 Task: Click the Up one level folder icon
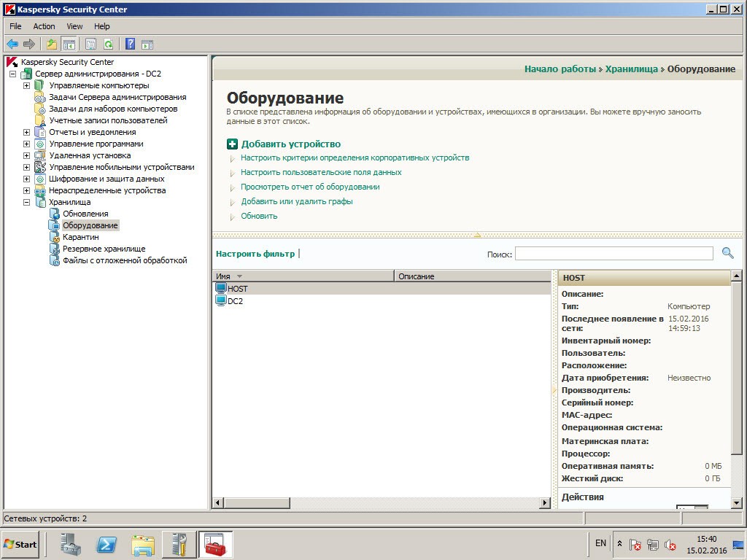point(52,44)
